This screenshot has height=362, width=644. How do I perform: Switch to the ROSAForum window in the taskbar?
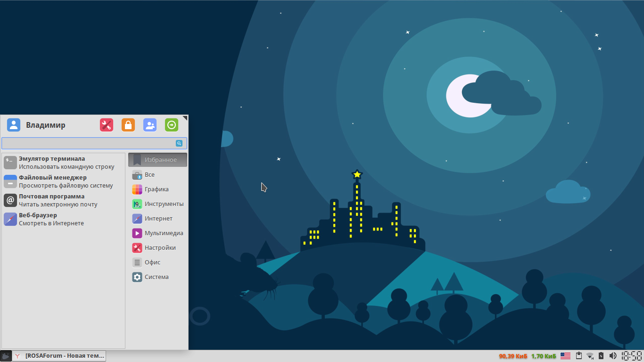(59, 356)
